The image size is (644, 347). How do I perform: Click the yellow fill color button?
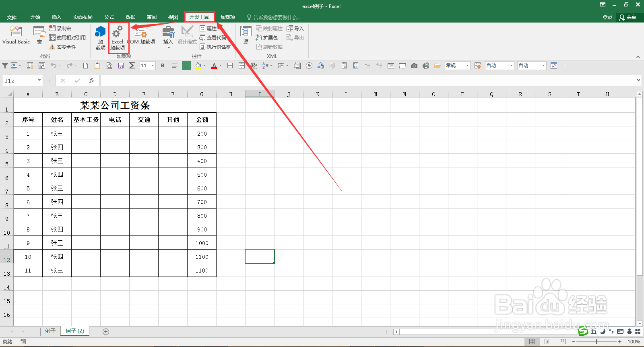(x=198, y=66)
